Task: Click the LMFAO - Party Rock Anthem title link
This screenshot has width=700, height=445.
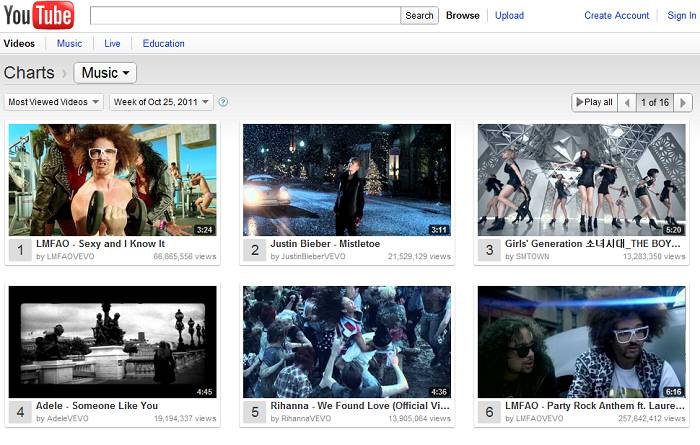Action: pyautogui.click(x=594, y=406)
